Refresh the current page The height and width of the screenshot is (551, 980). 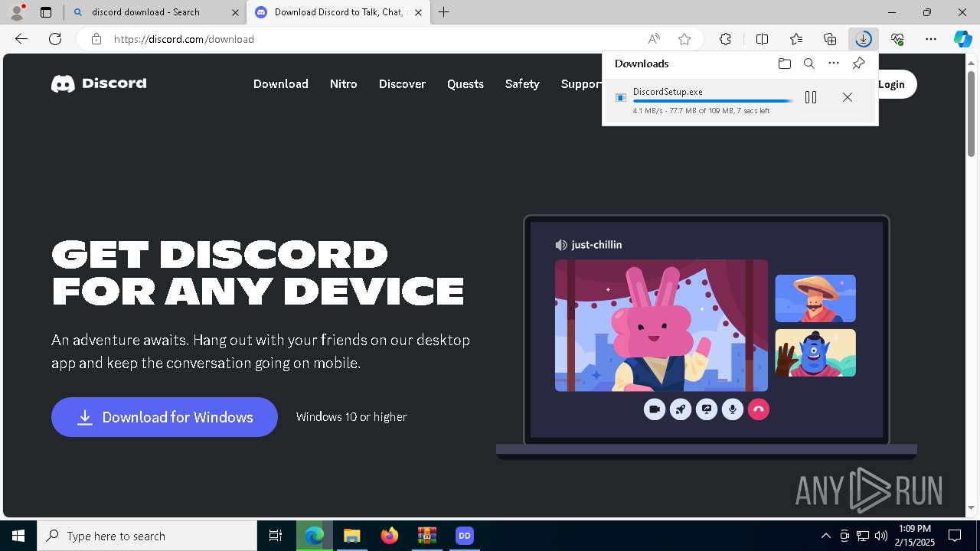coord(55,39)
